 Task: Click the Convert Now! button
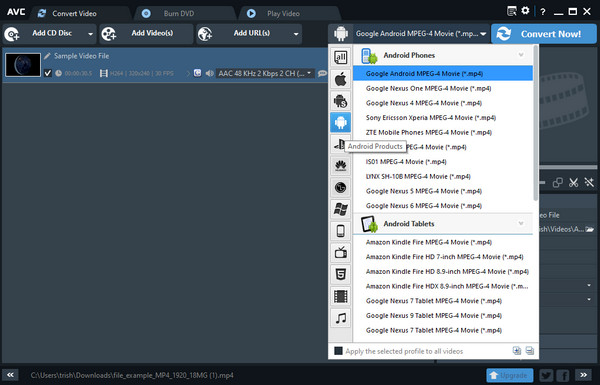543,34
